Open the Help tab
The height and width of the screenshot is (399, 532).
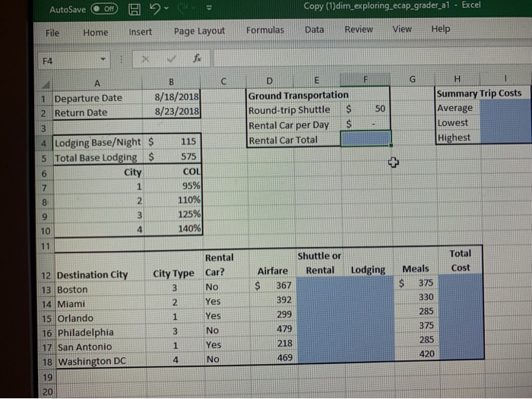coord(441,29)
